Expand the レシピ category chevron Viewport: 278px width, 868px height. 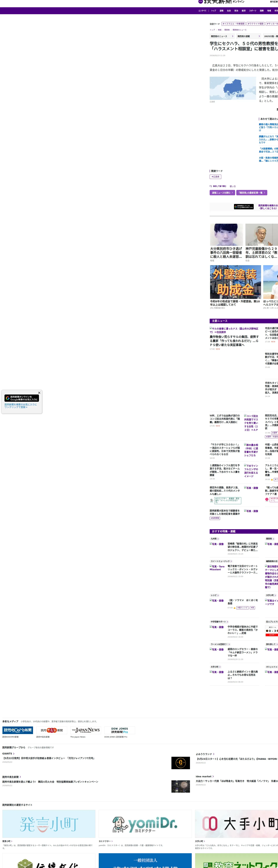[x=218, y=595]
